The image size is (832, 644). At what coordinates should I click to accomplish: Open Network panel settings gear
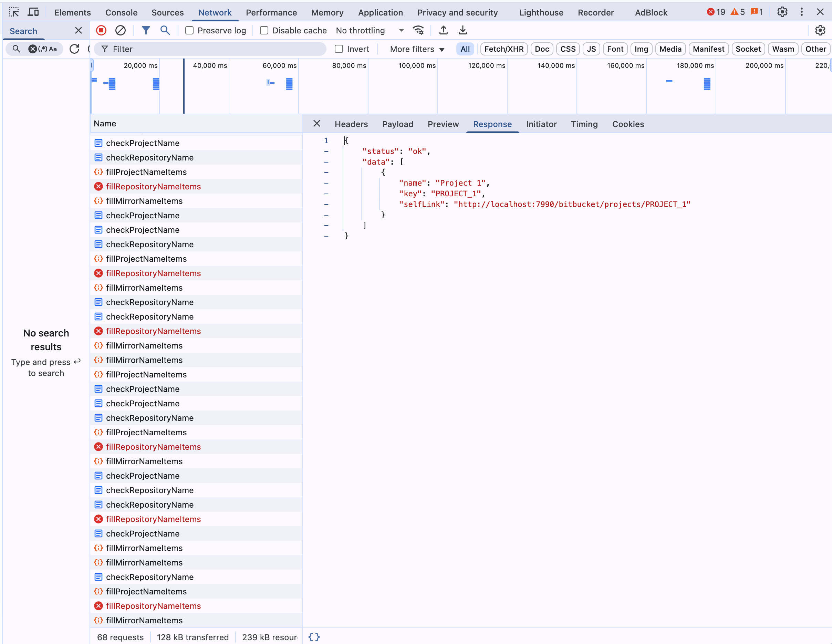point(820,31)
